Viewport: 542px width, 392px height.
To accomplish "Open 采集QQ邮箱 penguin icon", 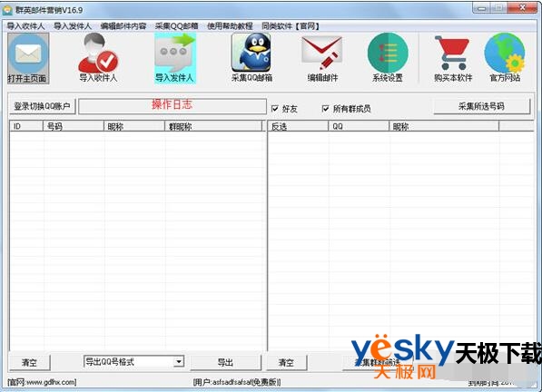I will tap(251, 58).
